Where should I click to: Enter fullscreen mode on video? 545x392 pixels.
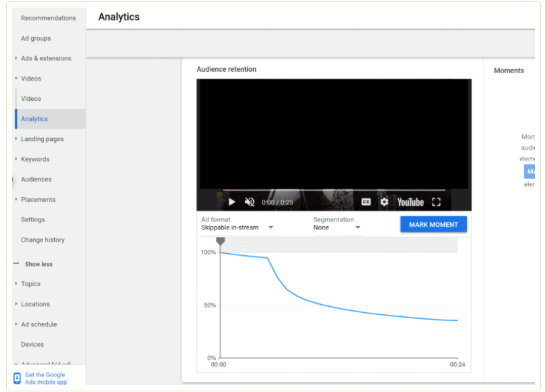(x=436, y=202)
